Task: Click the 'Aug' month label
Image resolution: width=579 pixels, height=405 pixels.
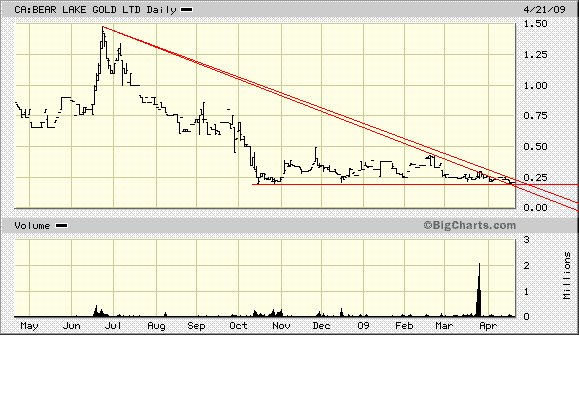Action: (x=156, y=326)
